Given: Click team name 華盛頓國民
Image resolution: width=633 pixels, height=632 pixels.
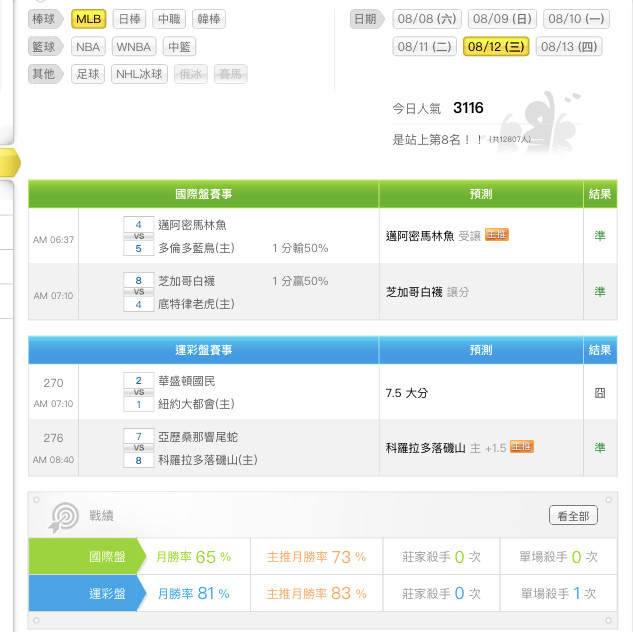Looking at the screenshot, I should point(187,381).
